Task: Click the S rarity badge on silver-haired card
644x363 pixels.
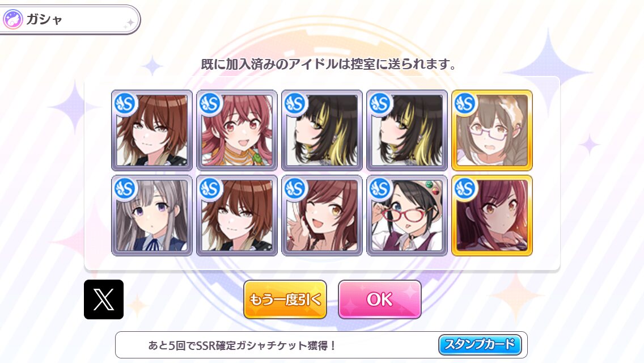Action: pos(125,189)
